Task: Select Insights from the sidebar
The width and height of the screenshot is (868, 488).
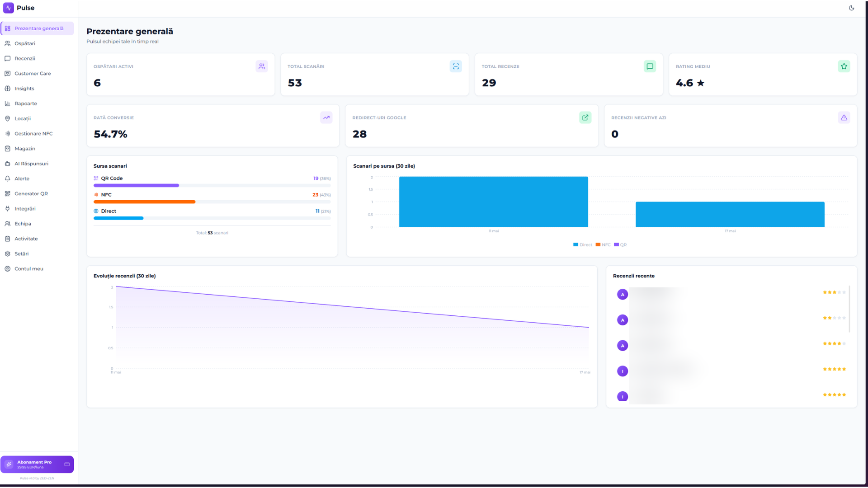Action: 38,89
